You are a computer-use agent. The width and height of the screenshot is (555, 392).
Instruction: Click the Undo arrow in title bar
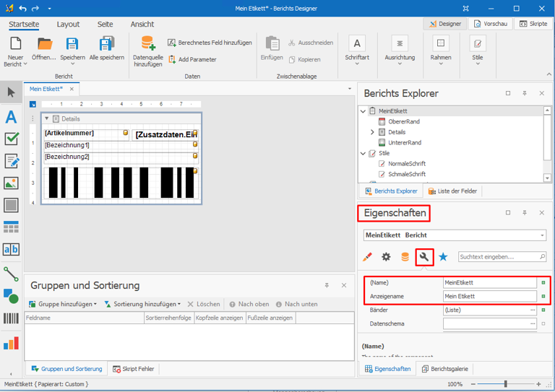23,8
